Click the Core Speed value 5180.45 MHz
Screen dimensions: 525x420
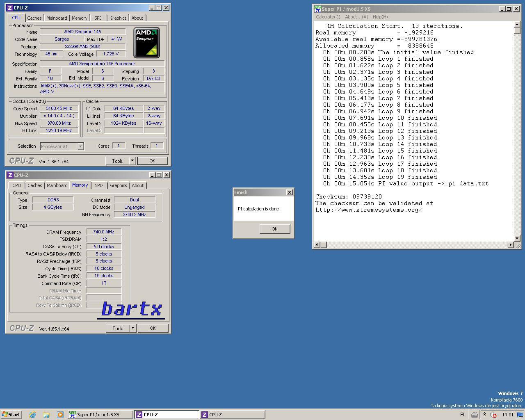pyautogui.click(x=59, y=109)
